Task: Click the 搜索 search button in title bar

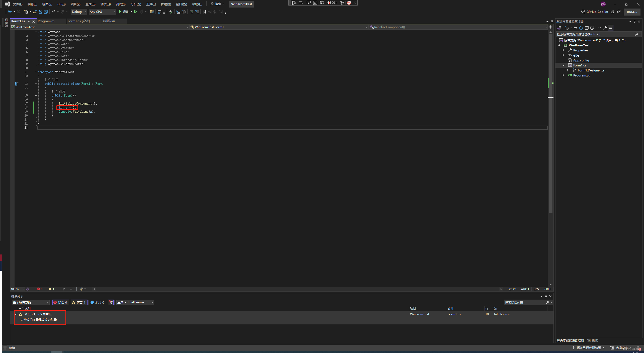Action: [217, 4]
